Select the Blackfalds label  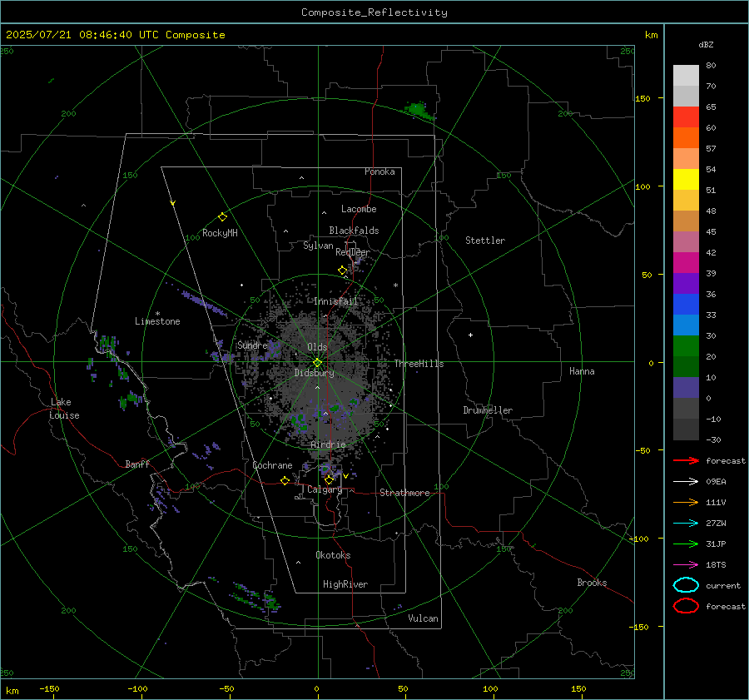(x=354, y=231)
